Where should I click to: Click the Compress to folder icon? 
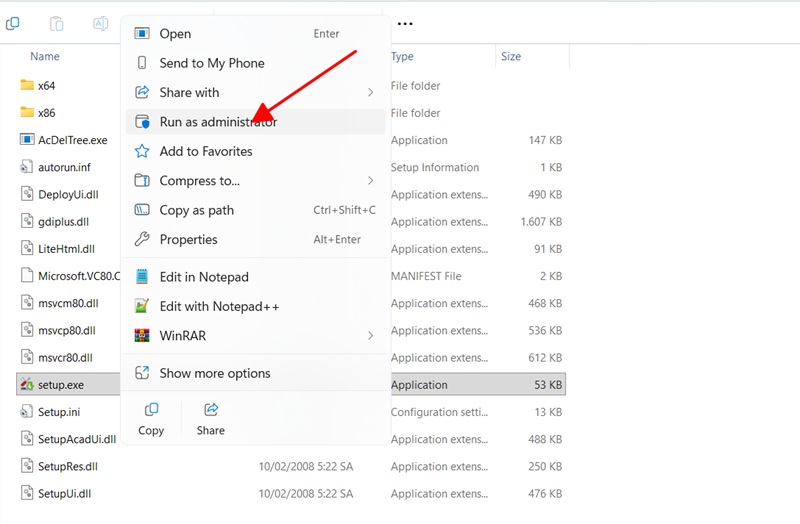point(142,180)
